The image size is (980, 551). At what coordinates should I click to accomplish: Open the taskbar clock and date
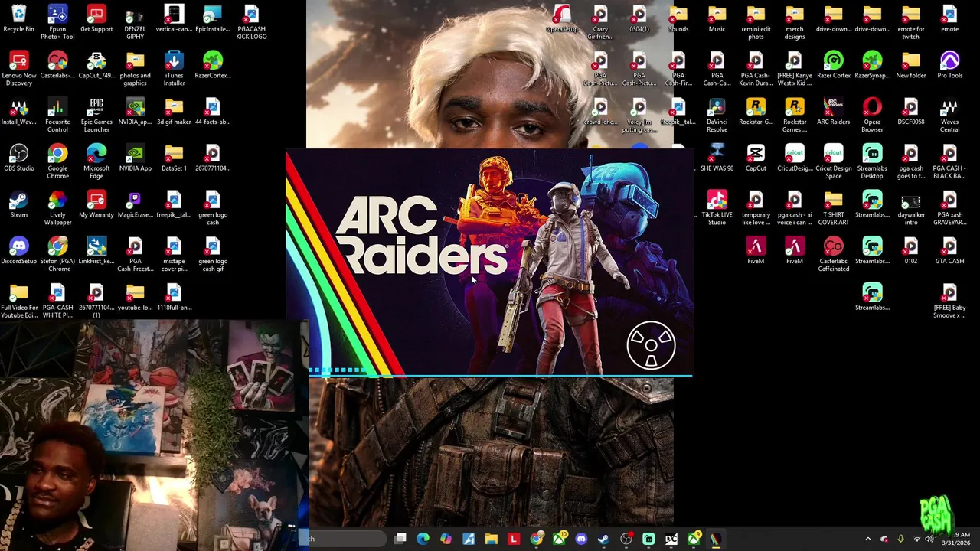[x=957, y=539]
